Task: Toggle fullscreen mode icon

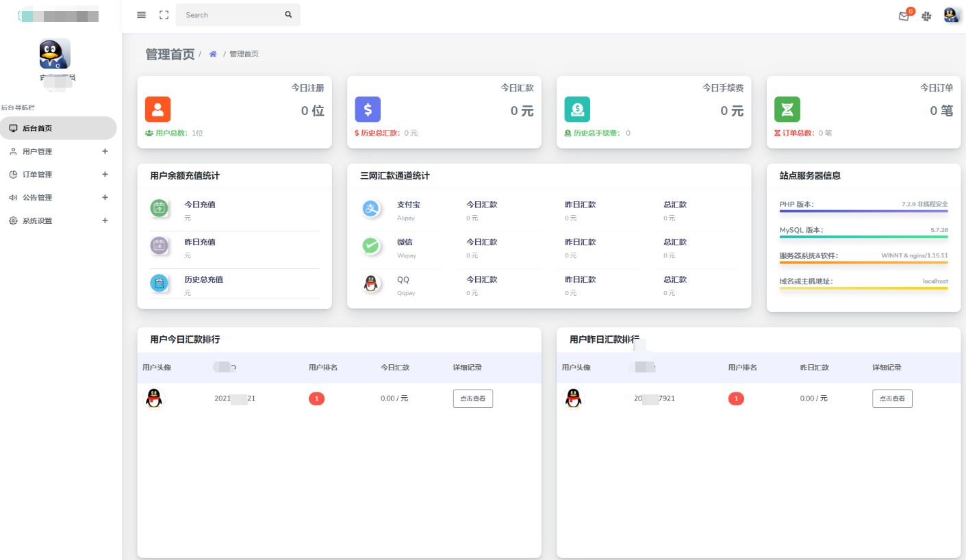Action: click(164, 15)
